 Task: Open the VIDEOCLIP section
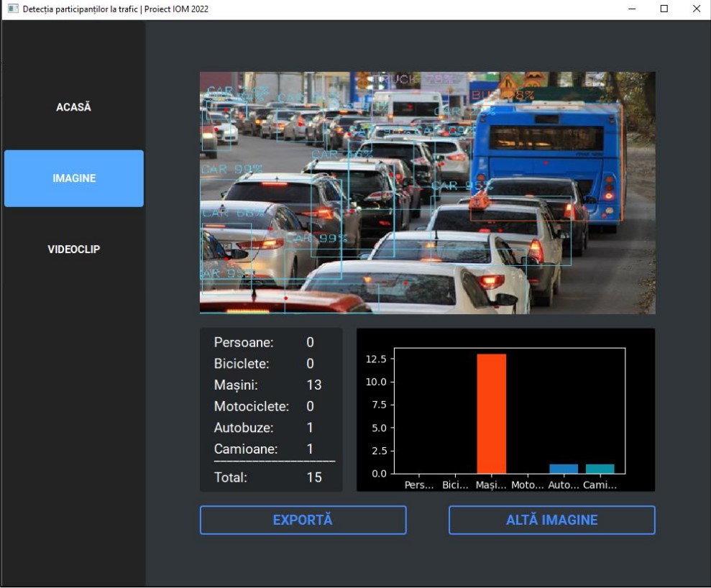click(73, 249)
